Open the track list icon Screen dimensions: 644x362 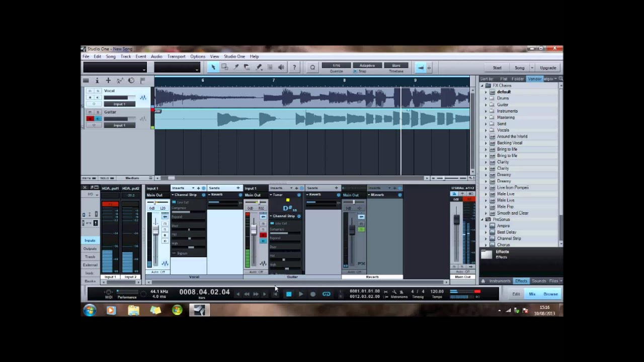point(86,80)
